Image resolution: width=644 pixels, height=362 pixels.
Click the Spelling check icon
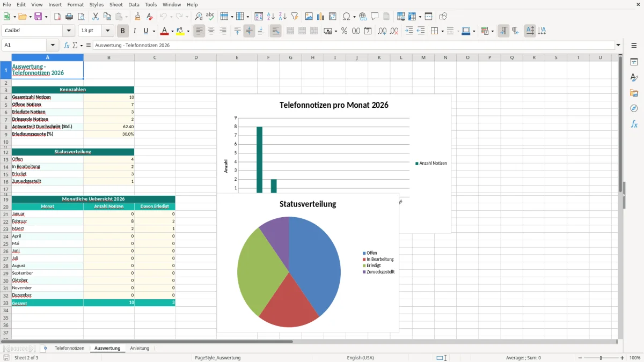[x=210, y=17]
